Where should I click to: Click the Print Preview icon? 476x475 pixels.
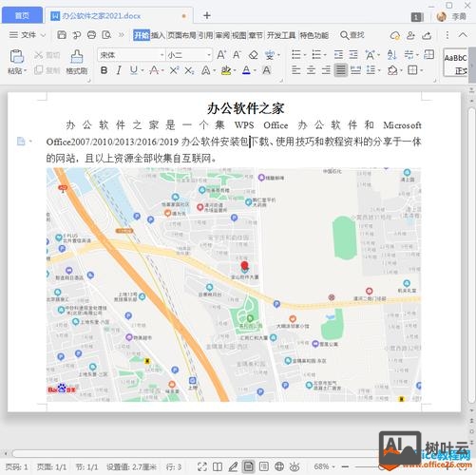(106, 34)
